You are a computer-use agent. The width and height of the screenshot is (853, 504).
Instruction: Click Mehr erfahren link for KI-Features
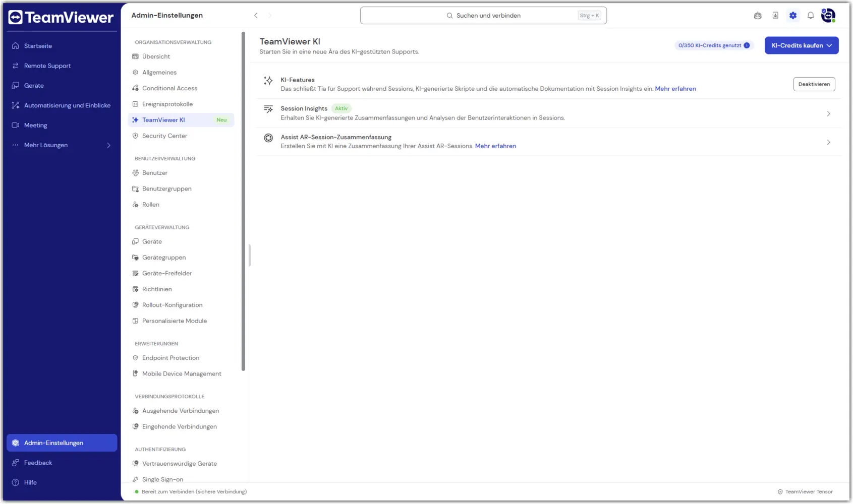pyautogui.click(x=675, y=89)
